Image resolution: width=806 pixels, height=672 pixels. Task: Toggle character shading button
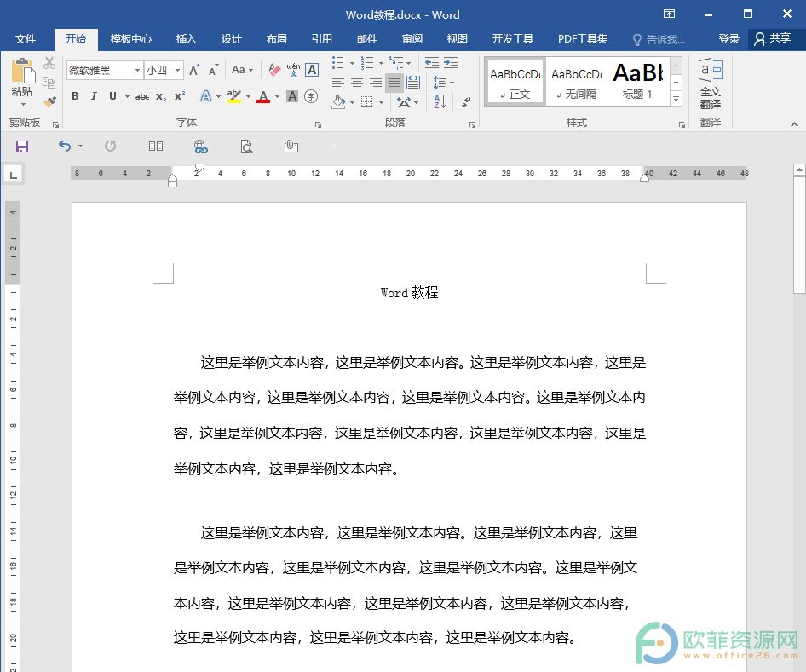[292, 96]
